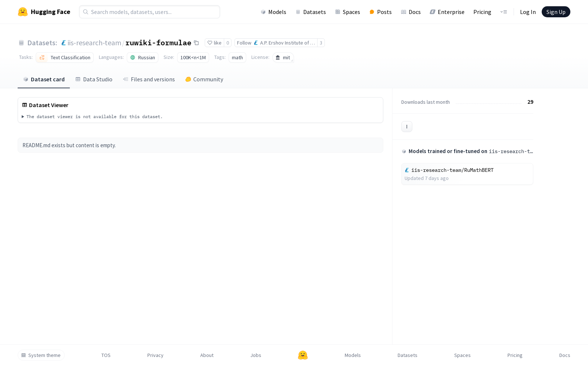
Task: Expand the dataset viewer unavailable message
Action: tap(92, 117)
